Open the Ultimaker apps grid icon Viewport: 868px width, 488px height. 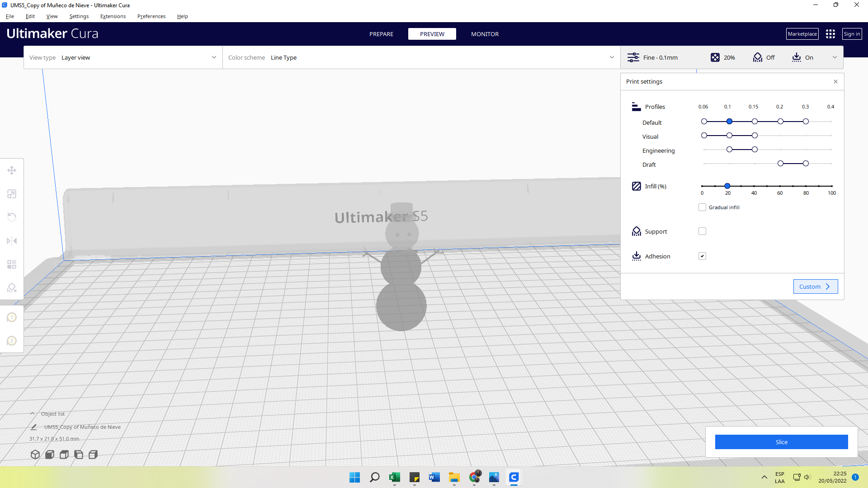830,34
